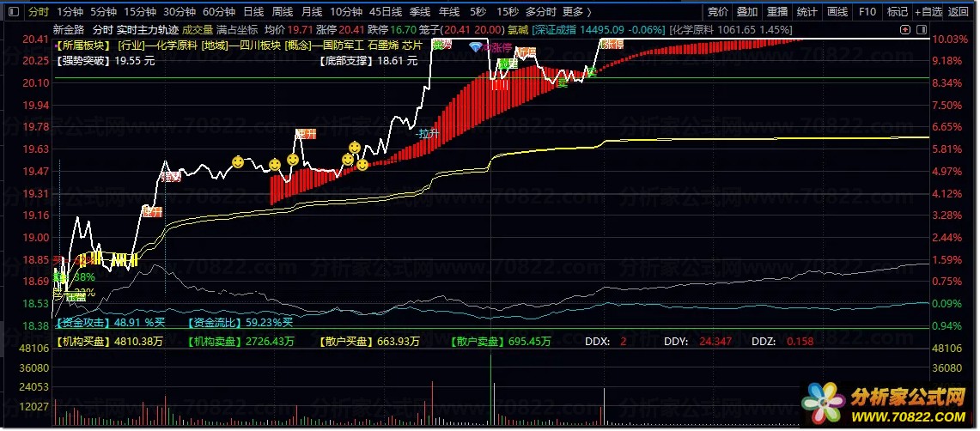
Task: Switch to the 5秒 tab
Action: (x=478, y=11)
